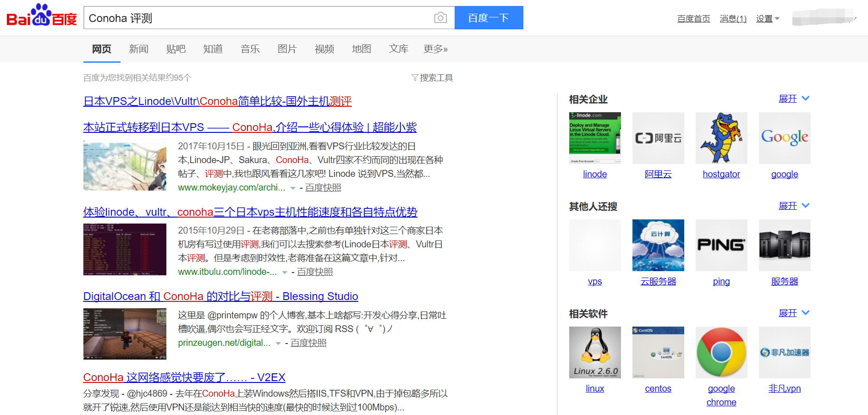The width and height of the screenshot is (868, 415).
Task: Open 百度快照 for mokeyjay result
Action: [323, 188]
